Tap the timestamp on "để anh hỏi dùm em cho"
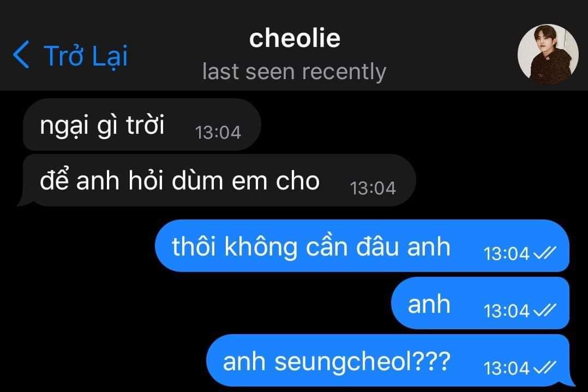Screen dimensions: 588x392 click(x=373, y=188)
